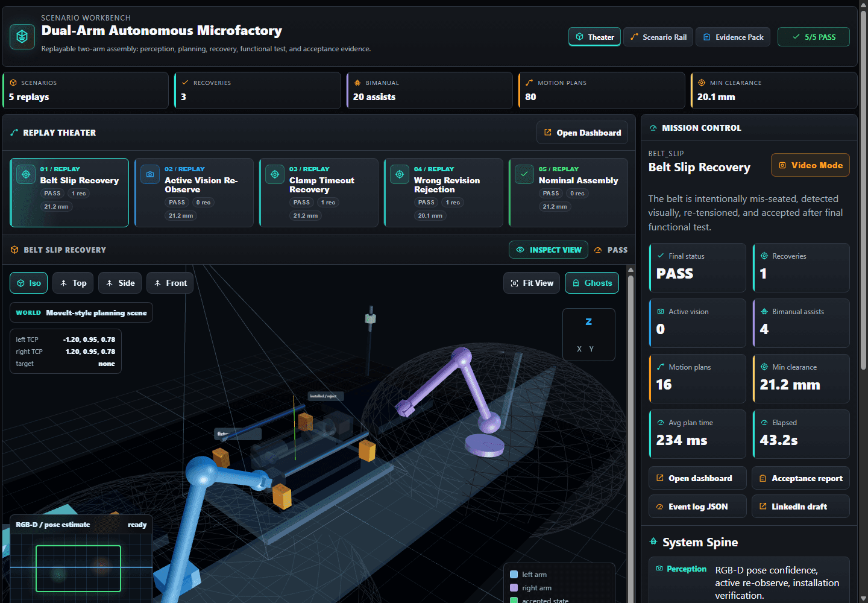The image size is (868, 603).
Task: Click the PASS indicator beside Inspect View
Action: (611, 250)
